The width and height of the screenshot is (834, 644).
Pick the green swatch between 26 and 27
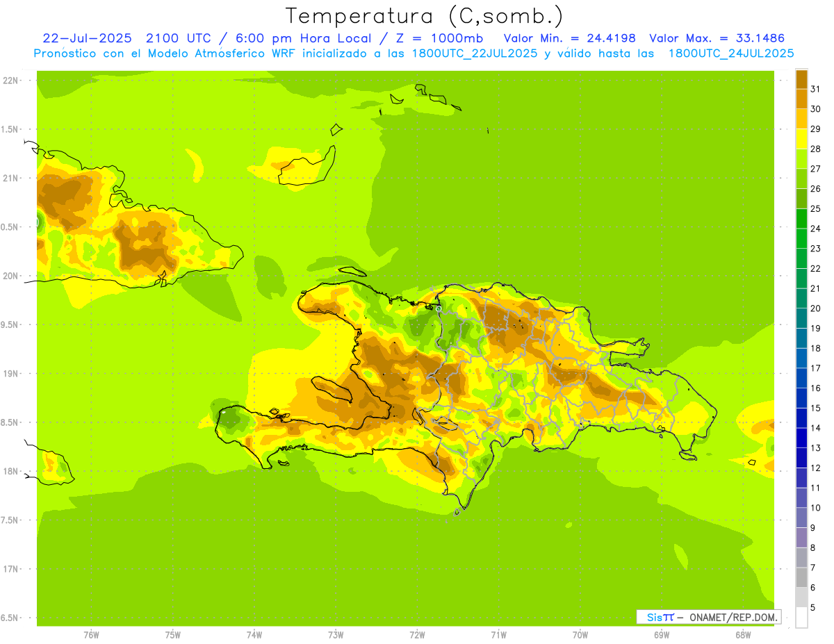(801, 179)
